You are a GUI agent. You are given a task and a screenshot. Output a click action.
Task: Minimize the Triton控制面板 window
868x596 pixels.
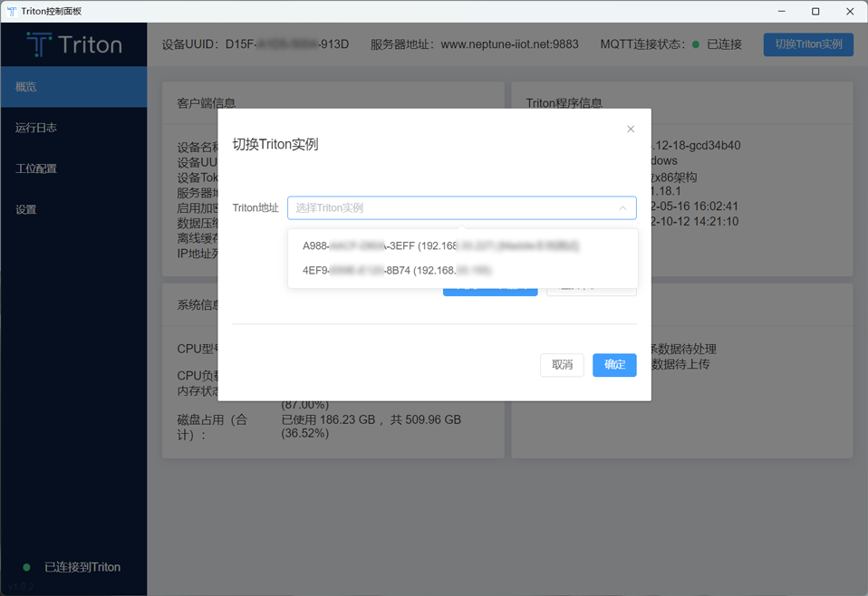coord(780,12)
